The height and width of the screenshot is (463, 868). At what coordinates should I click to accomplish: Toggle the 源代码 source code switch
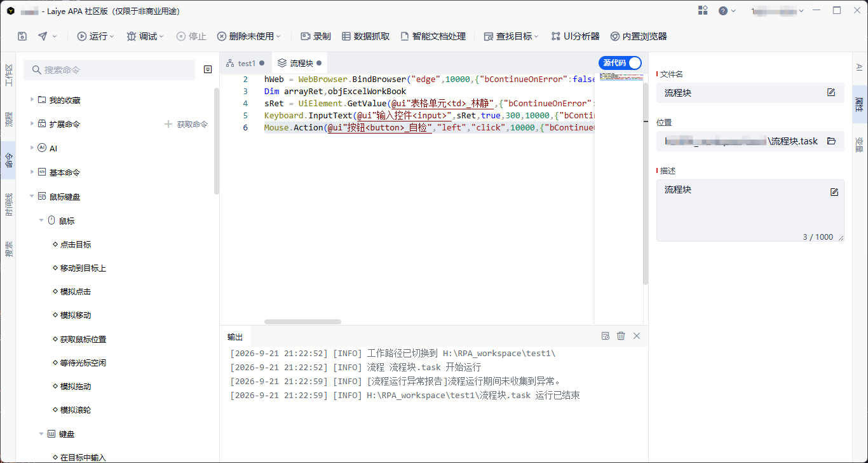620,63
